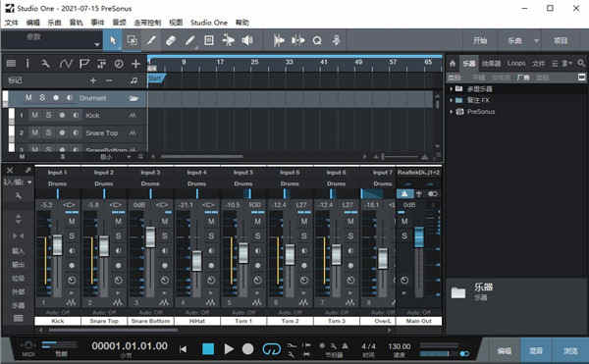
Task: Click the Edit button in bottom bar
Action: (x=505, y=351)
